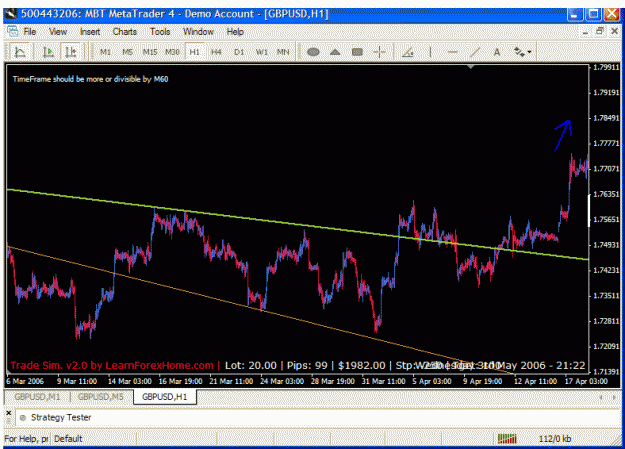Click the 14 Mar 03:00 time axis label
The image size is (625, 449).
tap(130, 381)
